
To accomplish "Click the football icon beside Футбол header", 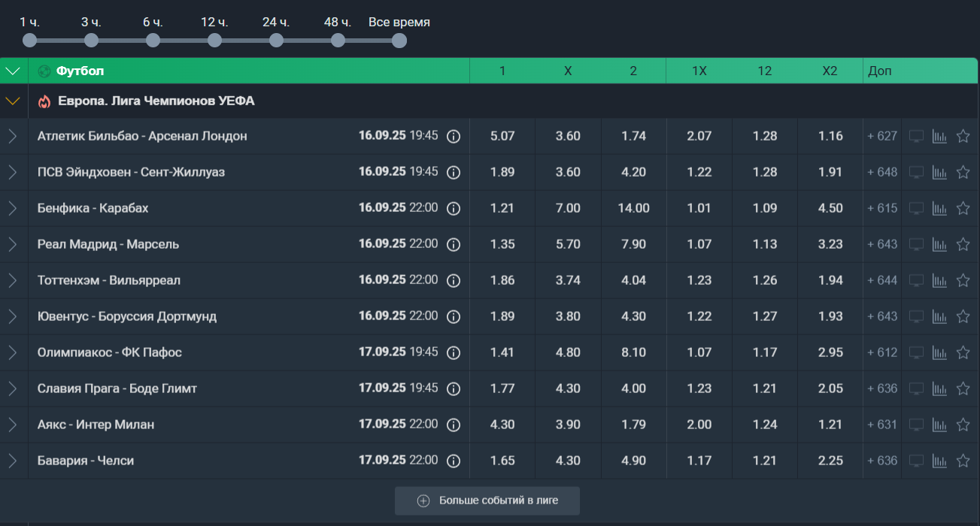I will tap(44, 71).
